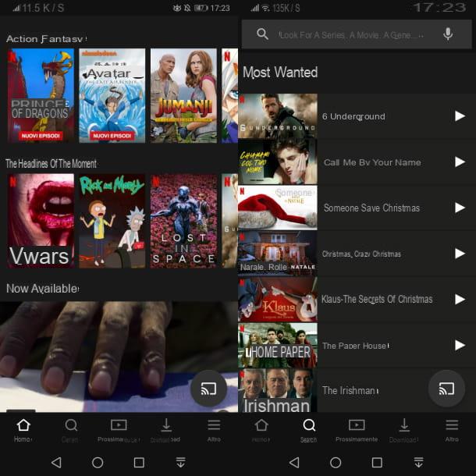
Task: Open the Avatar poster
Action: click(x=112, y=96)
